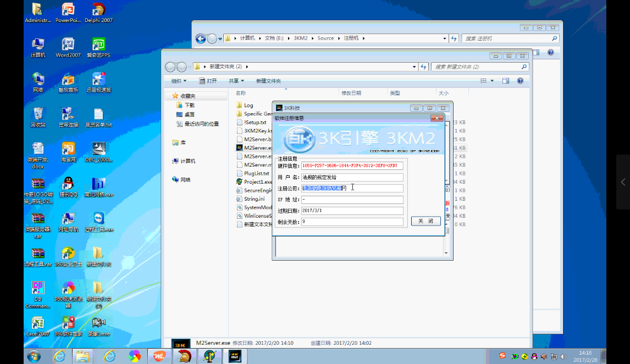This screenshot has height=364, width=630.
Task: Click the 关闭 button in registration dialog
Action: point(425,221)
